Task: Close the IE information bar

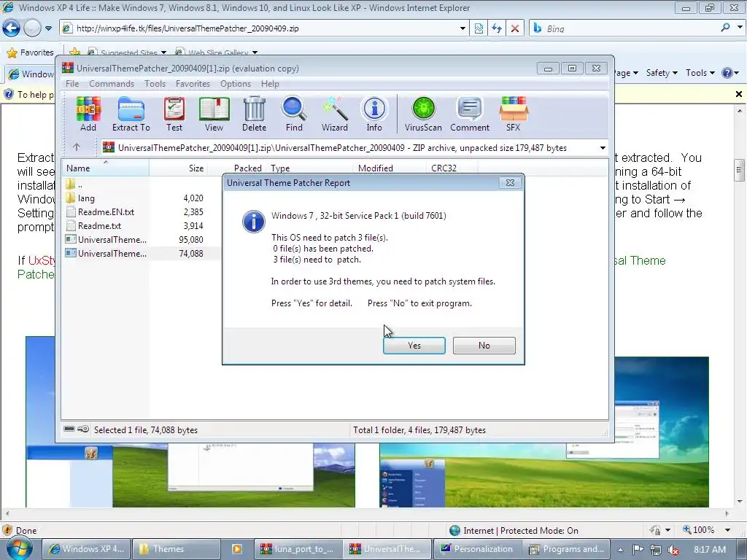Action: [x=738, y=94]
